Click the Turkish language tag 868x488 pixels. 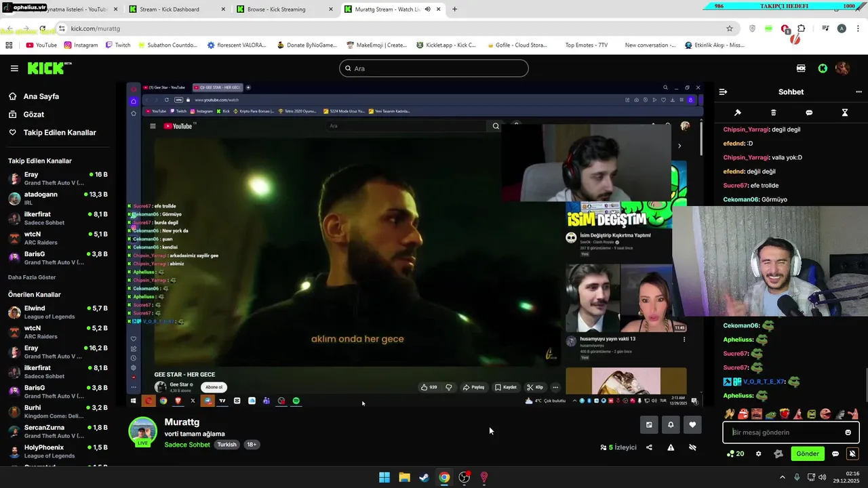coord(226,445)
